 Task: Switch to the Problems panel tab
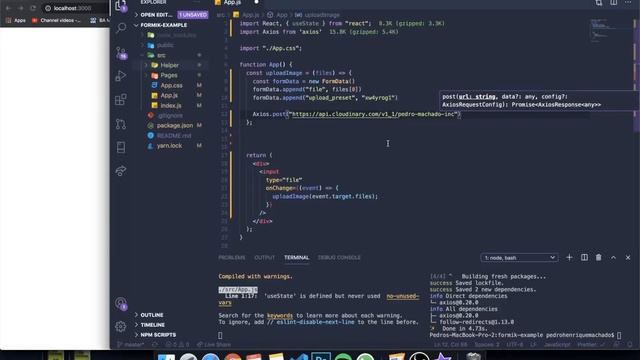232,258
